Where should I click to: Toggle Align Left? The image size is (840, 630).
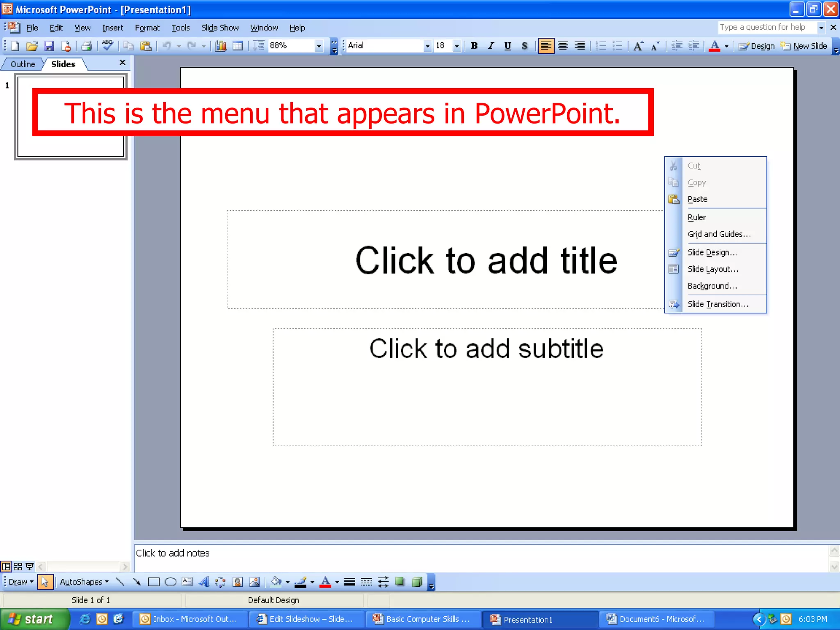[x=546, y=46]
